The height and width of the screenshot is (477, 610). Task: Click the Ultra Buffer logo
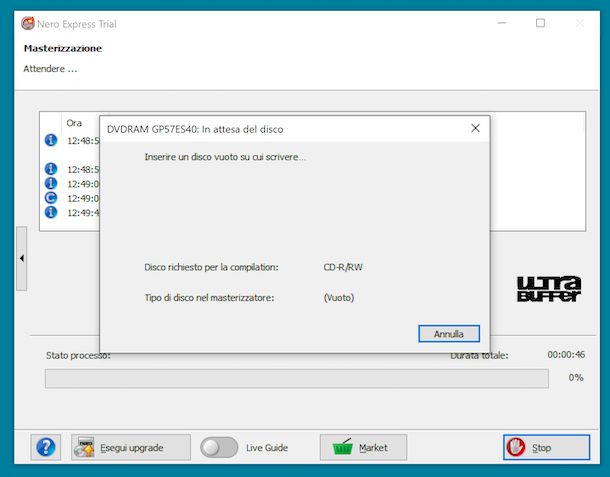549,289
